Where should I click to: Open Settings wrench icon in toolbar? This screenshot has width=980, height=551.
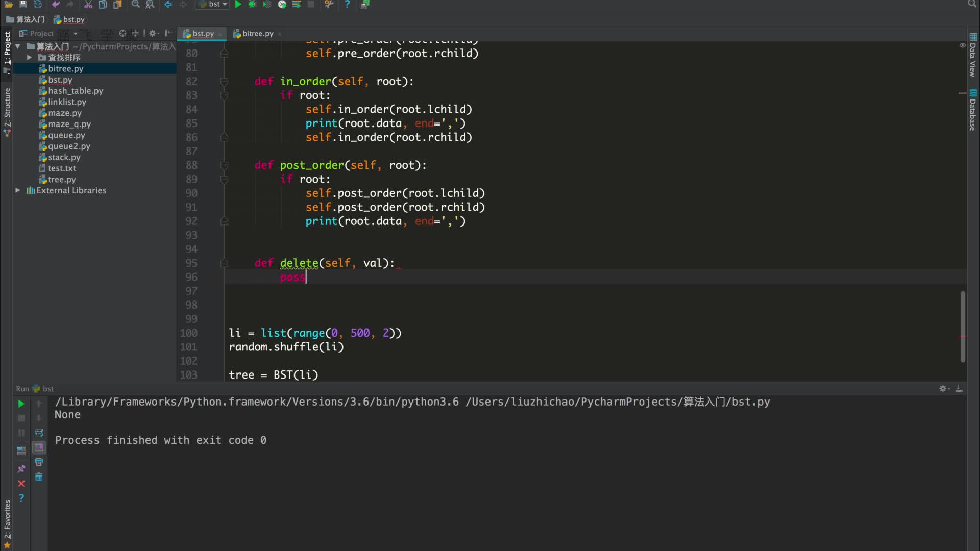(x=329, y=4)
